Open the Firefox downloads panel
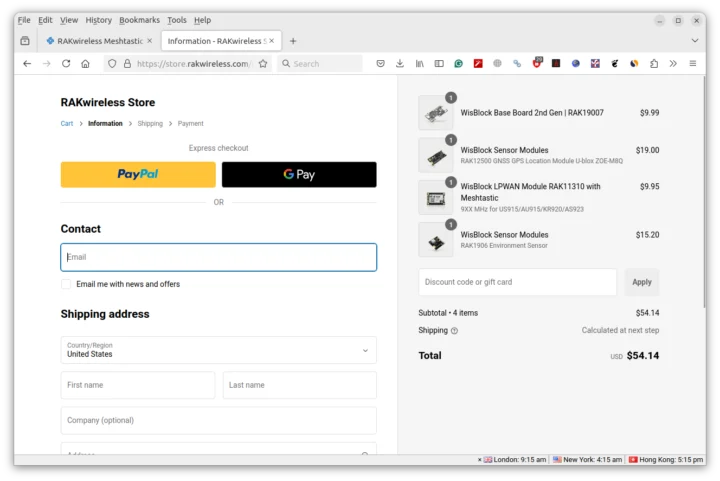The width and height of the screenshot is (720, 481). coord(400,63)
